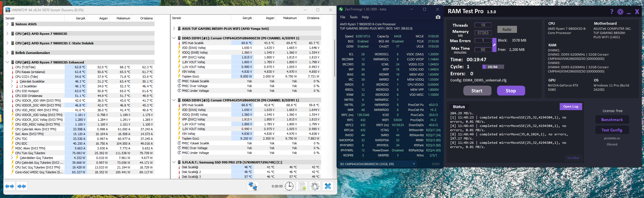Click the 10/66 cycle progress bar
The height and width of the screenshot is (198, 644).
pyautogui.click(x=493, y=67)
